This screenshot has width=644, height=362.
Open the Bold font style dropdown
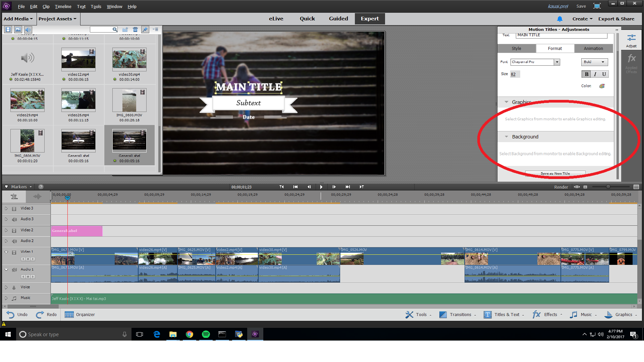594,62
